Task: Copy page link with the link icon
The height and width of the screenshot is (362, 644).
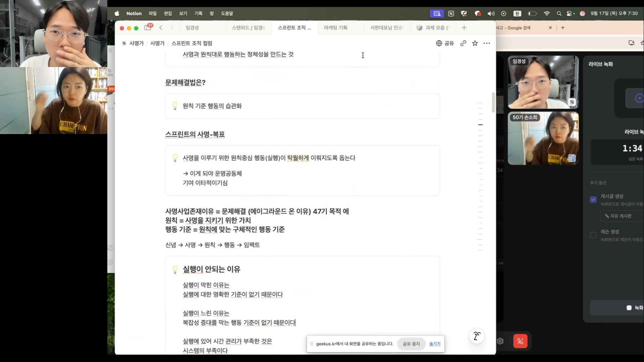Action: [x=463, y=43]
